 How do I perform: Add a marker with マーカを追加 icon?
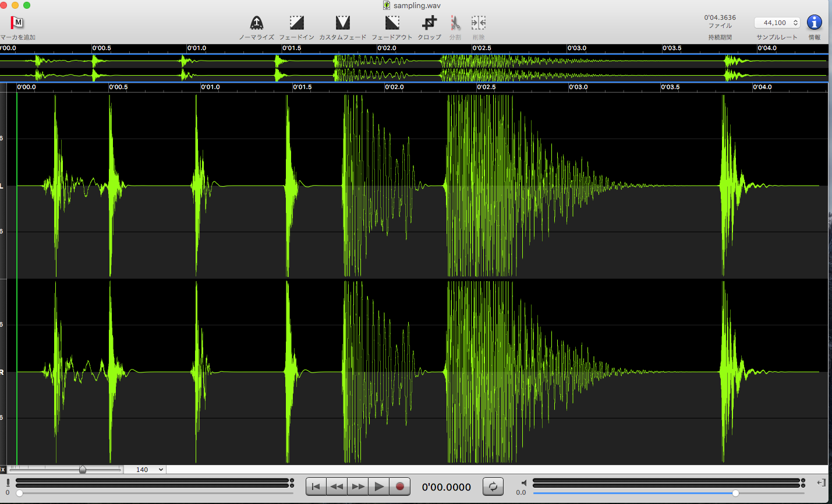click(17, 23)
